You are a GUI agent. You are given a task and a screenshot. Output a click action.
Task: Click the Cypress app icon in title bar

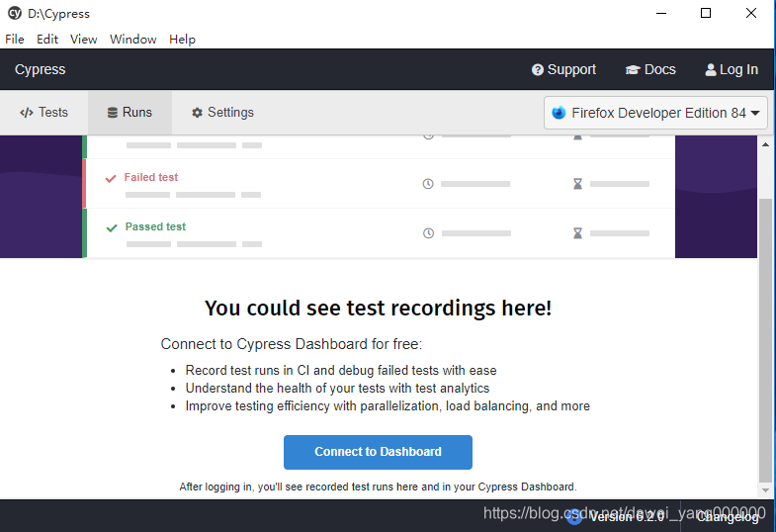(x=15, y=14)
